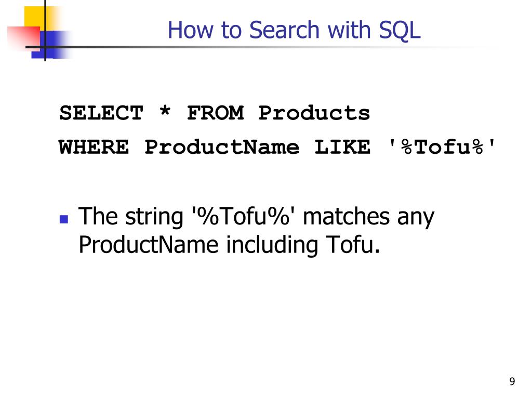Viewport: 532px width, 399px height.
Task: Click '%Tofu%' in the bullet text
Action: click(x=241, y=217)
